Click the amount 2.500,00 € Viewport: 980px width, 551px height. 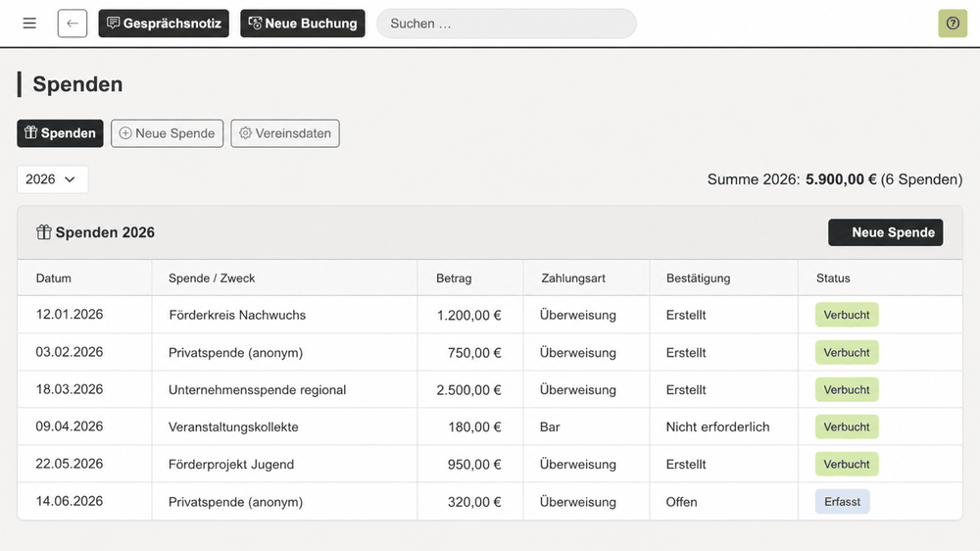coord(468,389)
